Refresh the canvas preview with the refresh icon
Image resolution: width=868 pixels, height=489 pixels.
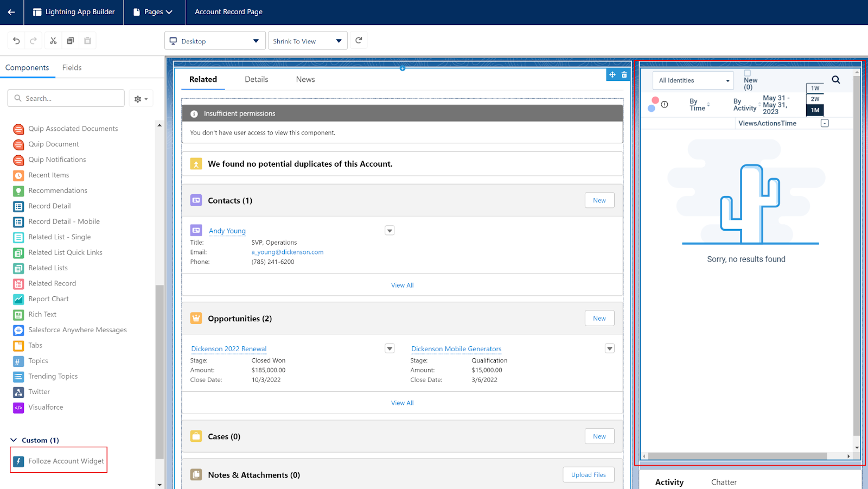coord(359,40)
